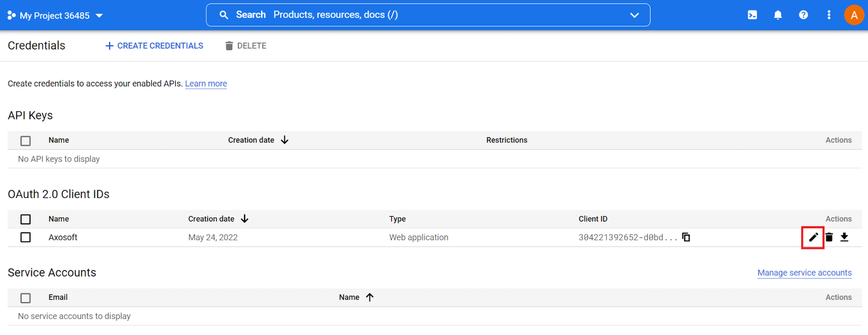Open the notifications bell
The image size is (868, 335).
coord(778,15)
